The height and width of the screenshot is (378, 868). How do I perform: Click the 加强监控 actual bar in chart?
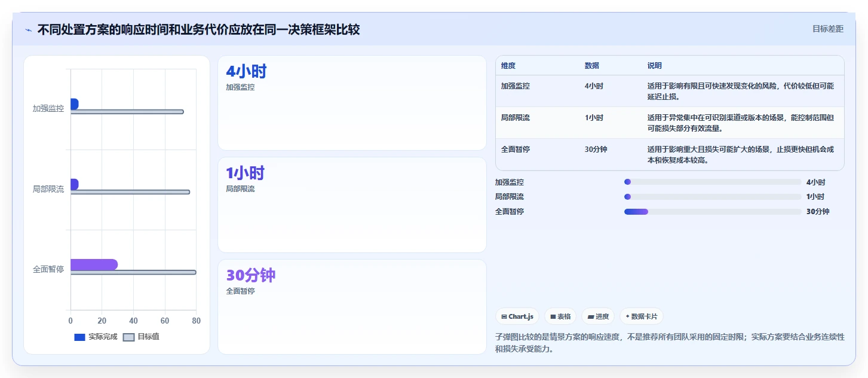click(74, 104)
